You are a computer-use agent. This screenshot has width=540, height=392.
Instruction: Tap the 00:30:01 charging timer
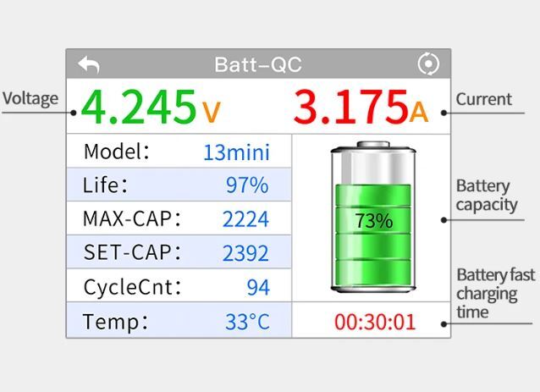click(375, 322)
